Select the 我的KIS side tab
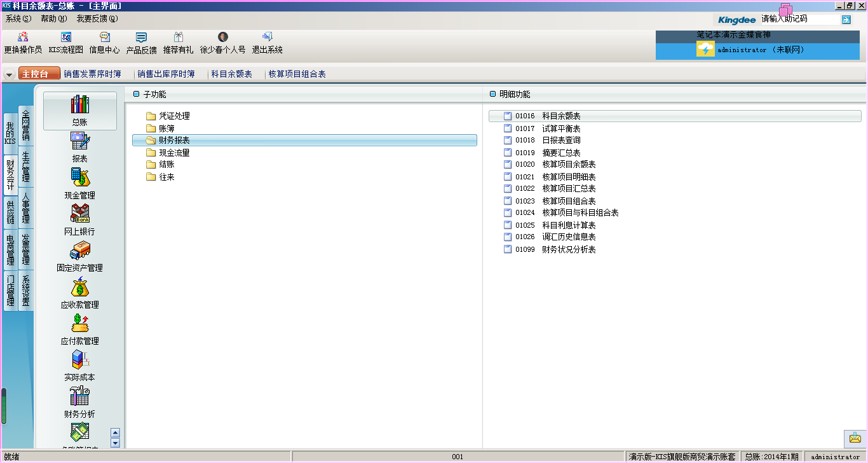Image resolution: width=868 pixels, height=463 pixels. coord(10,134)
